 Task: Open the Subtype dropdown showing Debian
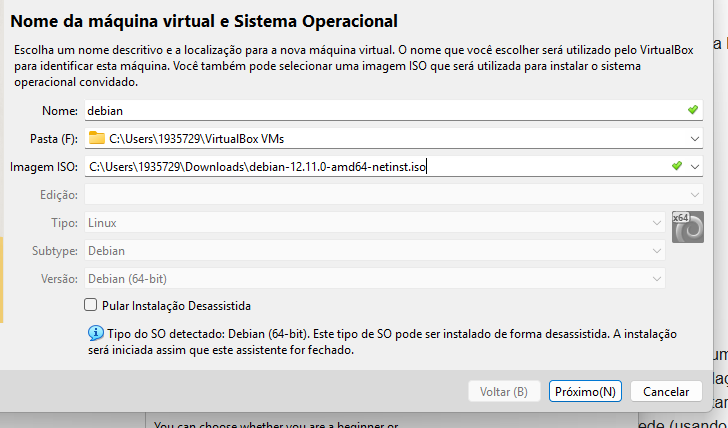pyautogui.click(x=375, y=251)
